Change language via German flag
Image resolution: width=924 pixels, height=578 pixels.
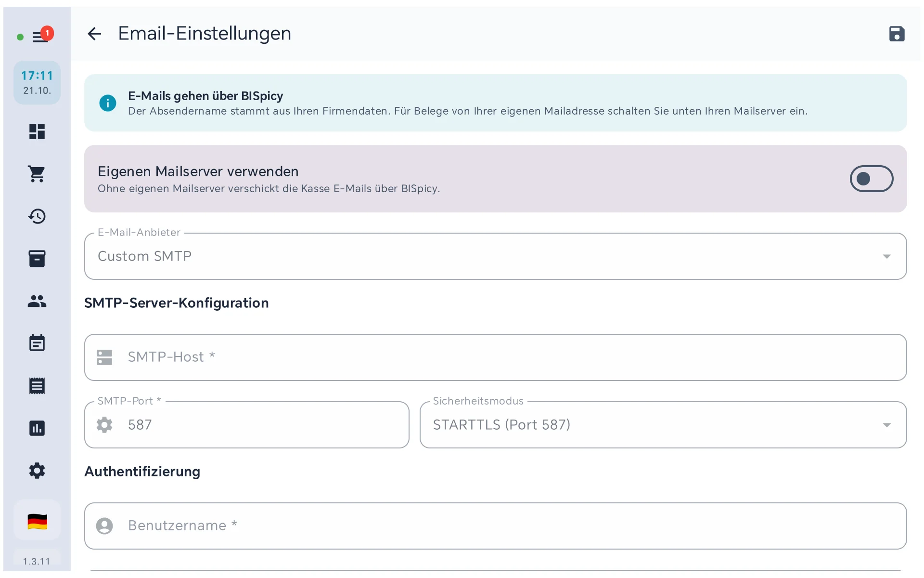click(x=37, y=522)
